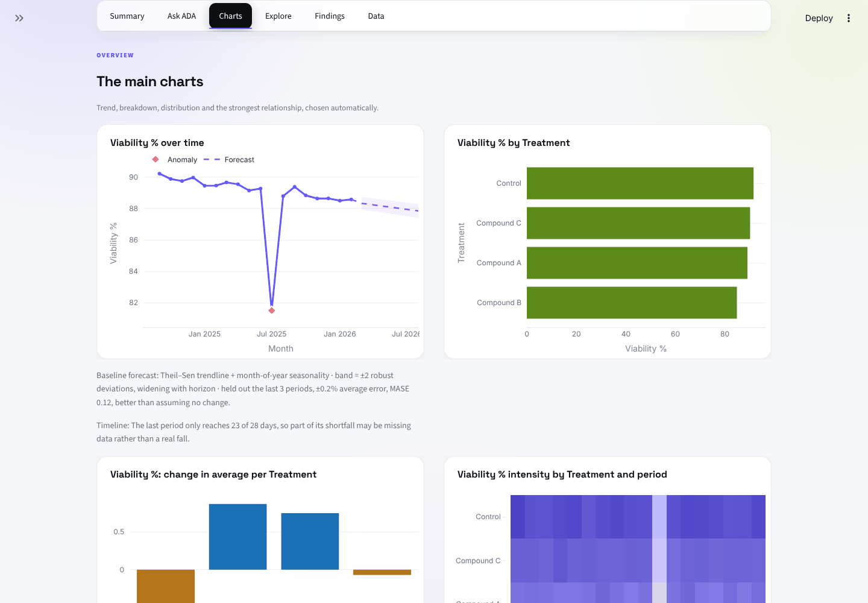Click the 'Baseline forecast' note text
The image size is (868, 603).
pos(253,389)
